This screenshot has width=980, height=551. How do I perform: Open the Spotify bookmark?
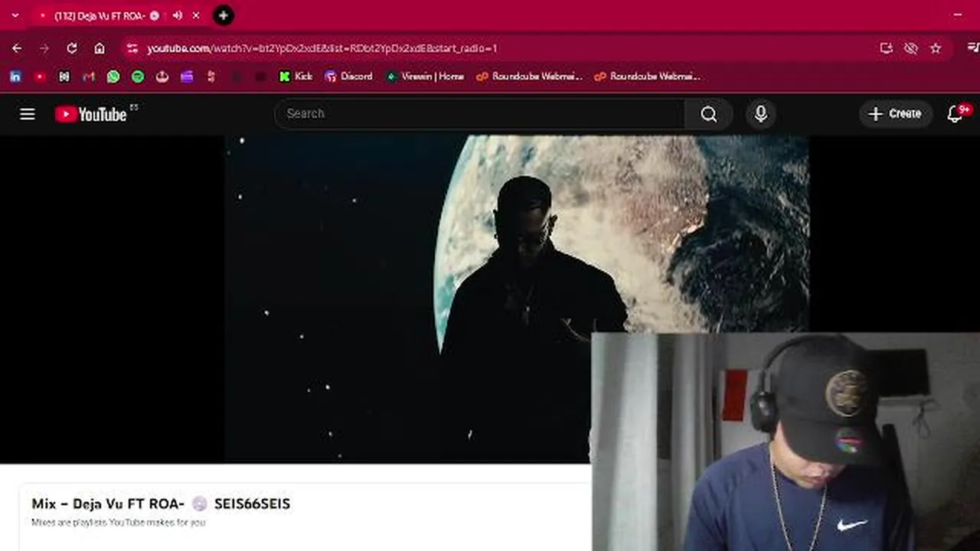pos(138,77)
